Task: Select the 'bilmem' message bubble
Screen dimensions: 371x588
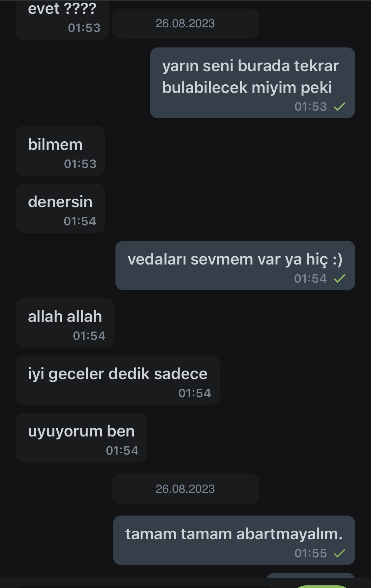Action: click(60, 151)
